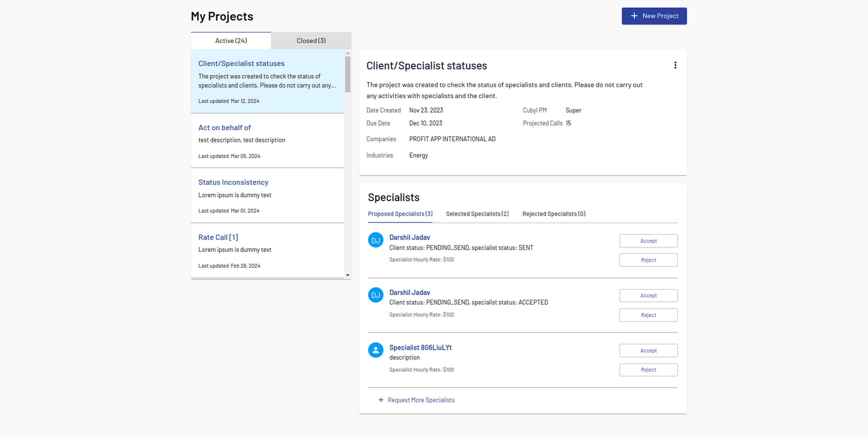Reject Darshil Jadav with specialist status ACCEPTED
Viewport: 868px width, 437px height.
(x=648, y=315)
